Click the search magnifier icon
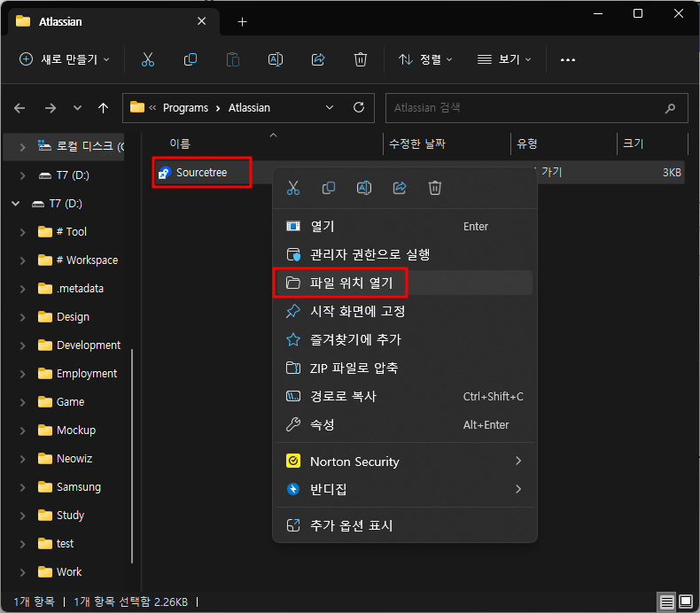This screenshot has width=700, height=613. [x=670, y=108]
